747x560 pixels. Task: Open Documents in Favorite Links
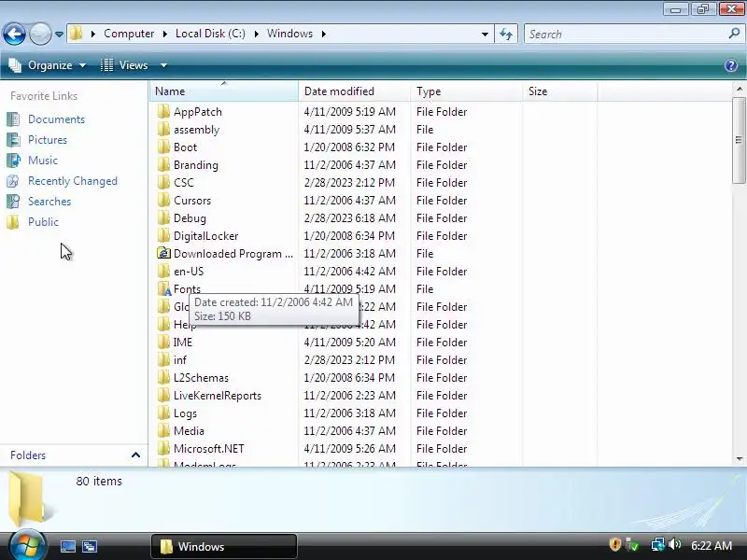(x=56, y=119)
